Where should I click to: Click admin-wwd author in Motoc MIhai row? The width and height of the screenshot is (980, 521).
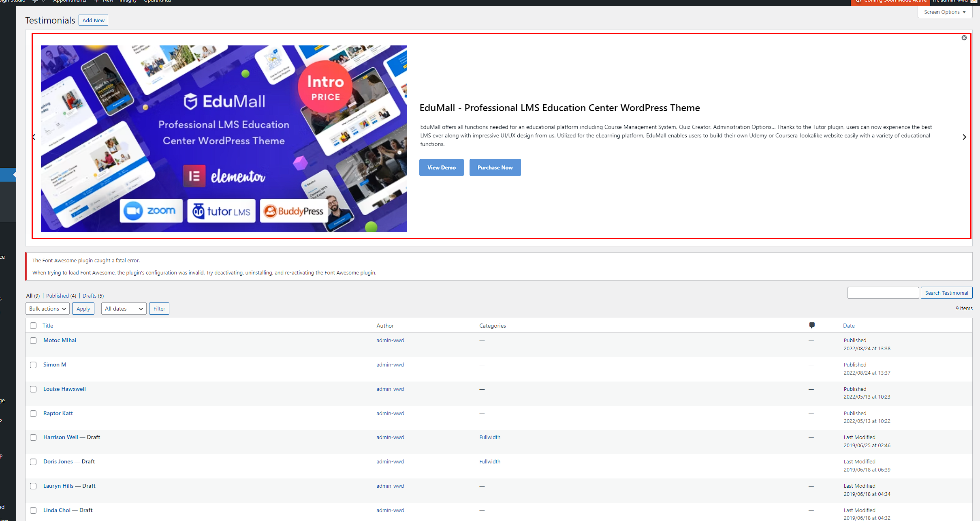click(x=390, y=340)
